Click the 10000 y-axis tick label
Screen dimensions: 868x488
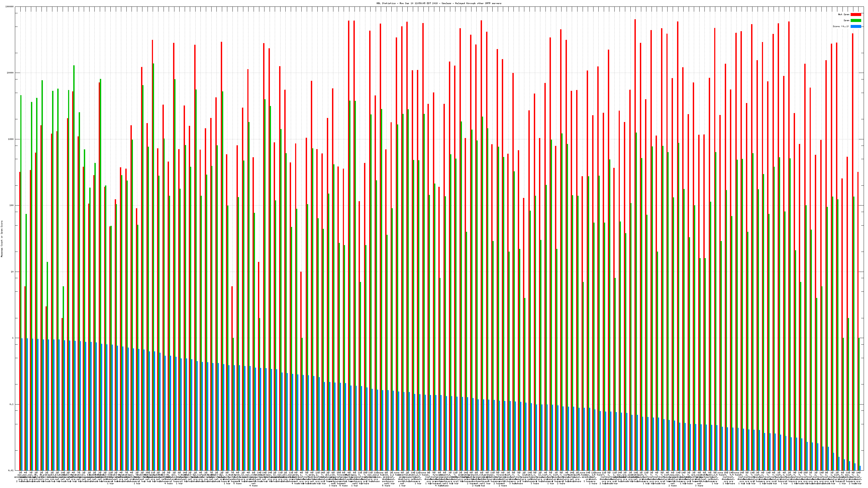[x=11, y=73]
